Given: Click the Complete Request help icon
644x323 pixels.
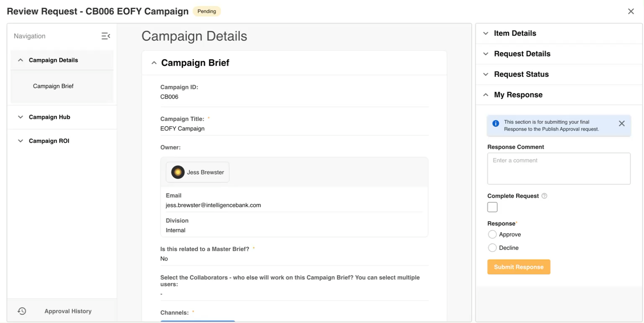Looking at the screenshot, I should [x=544, y=196].
